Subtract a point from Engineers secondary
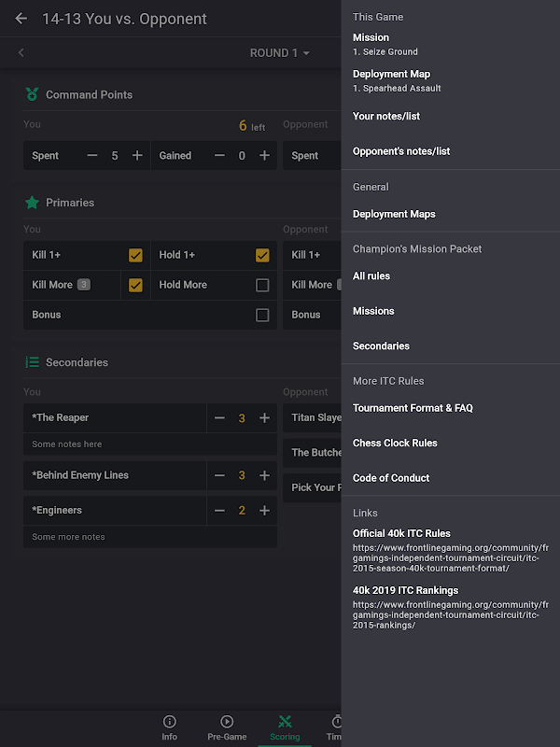 pyautogui.click(x=219, y=511)
